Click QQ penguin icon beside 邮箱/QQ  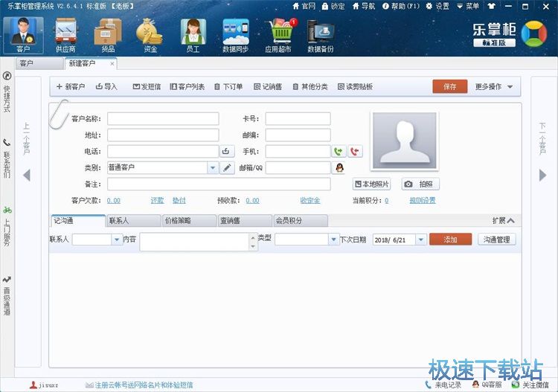tap(339, 167)
